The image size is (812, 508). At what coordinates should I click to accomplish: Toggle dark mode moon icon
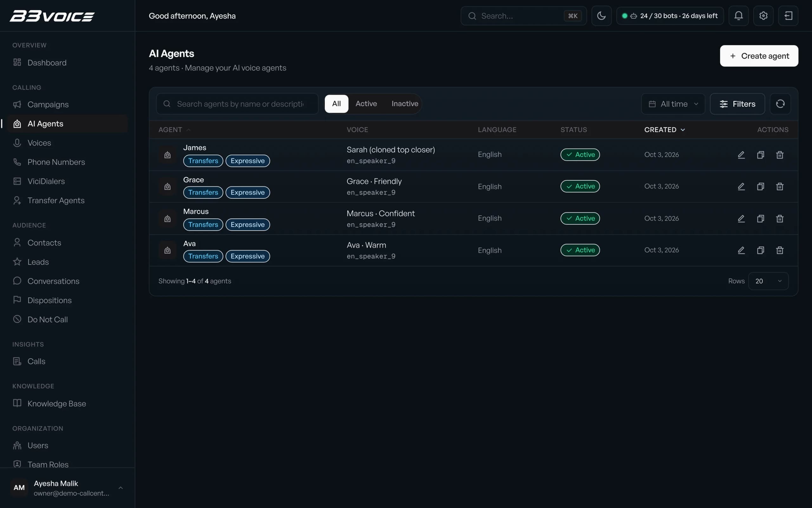601,16
